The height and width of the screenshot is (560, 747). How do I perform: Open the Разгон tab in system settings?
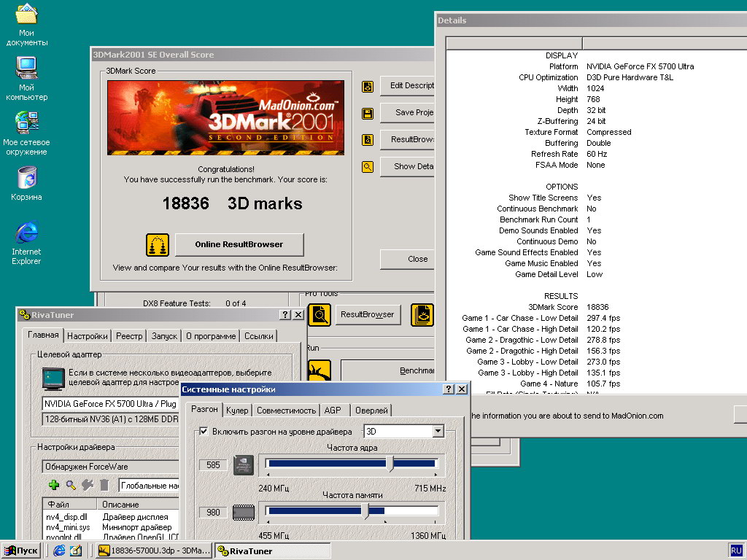coord(204,409)
